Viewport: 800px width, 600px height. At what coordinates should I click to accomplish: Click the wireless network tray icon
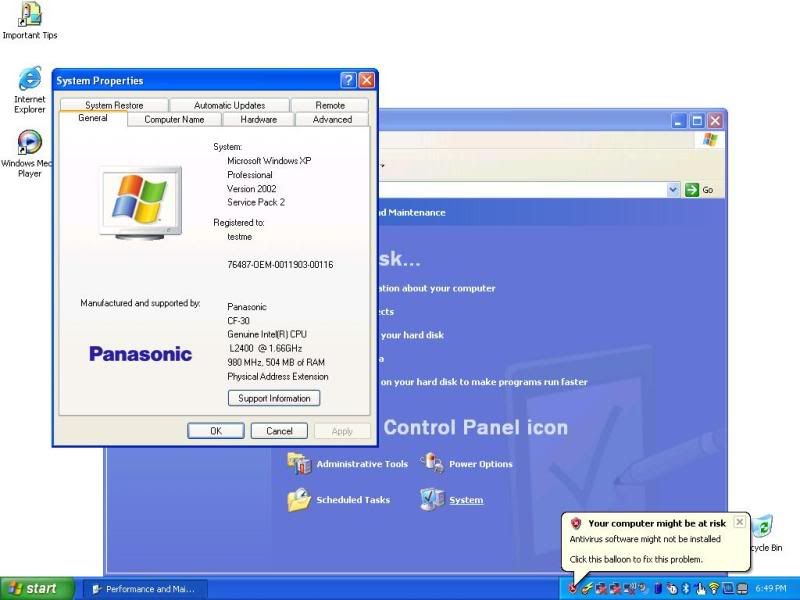point(714,589)
